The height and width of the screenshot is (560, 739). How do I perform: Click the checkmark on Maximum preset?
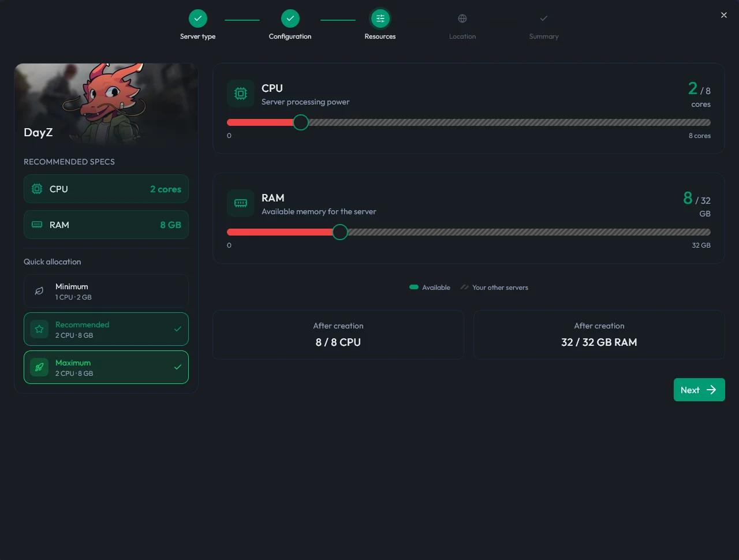coord(178,367)
